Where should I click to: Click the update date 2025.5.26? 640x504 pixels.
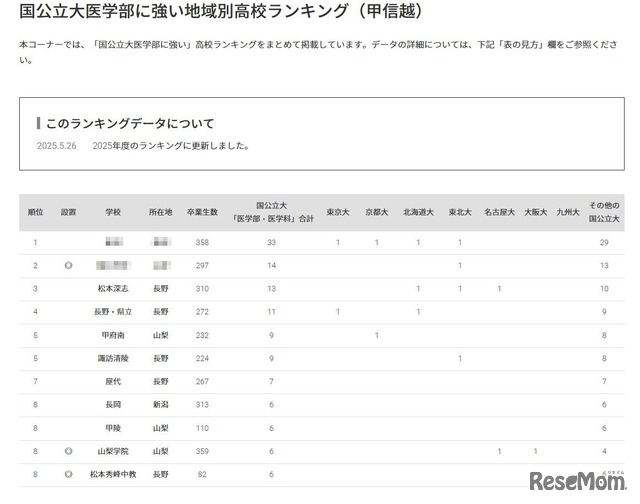pos(57,146)
